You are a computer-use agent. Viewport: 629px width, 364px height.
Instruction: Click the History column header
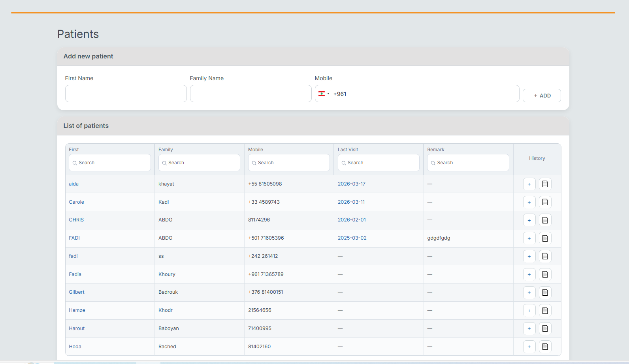click(537, 158)
